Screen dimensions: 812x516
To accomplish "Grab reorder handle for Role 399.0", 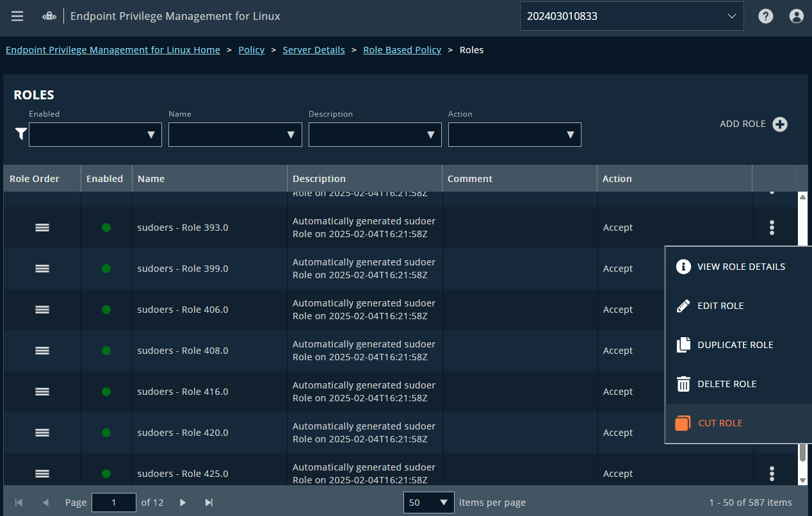I will click(42, 269).
